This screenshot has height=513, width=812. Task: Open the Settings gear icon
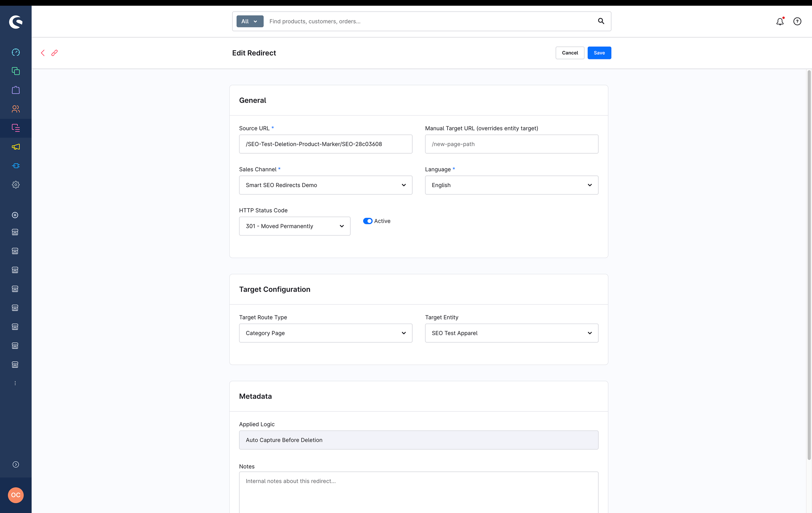pos(15,185)
